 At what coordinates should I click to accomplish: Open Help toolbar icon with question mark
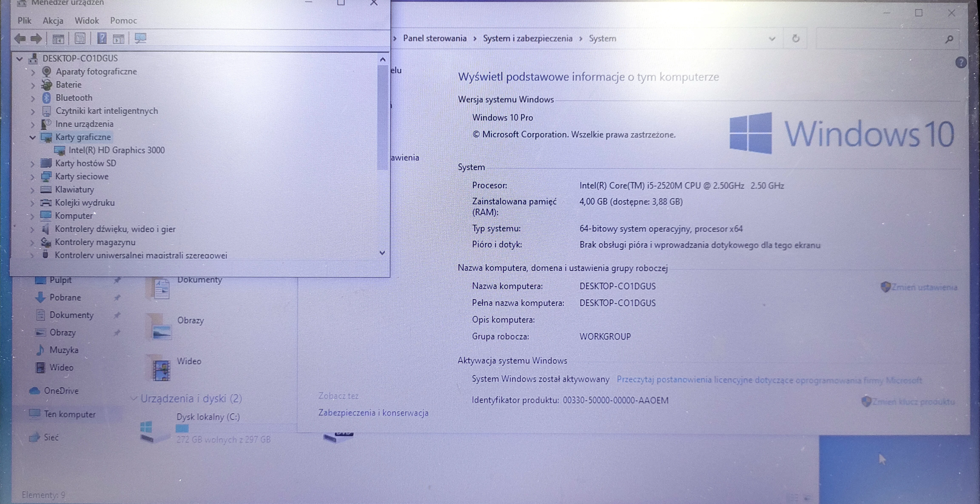(102, 38)
